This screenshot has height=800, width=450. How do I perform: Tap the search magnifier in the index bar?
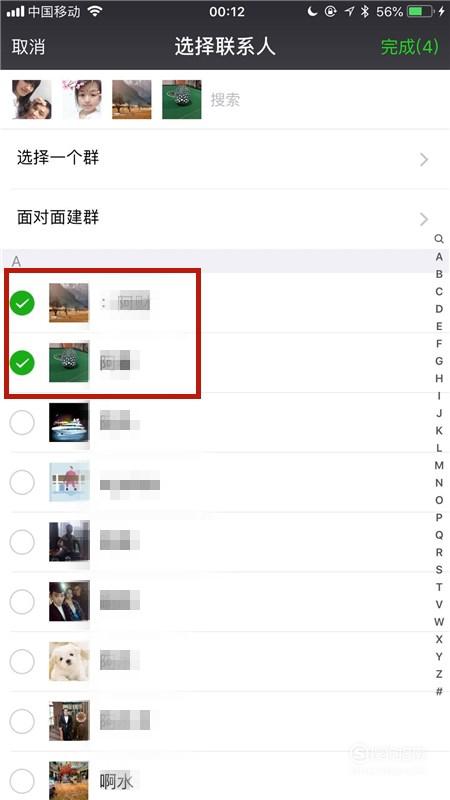438,239
